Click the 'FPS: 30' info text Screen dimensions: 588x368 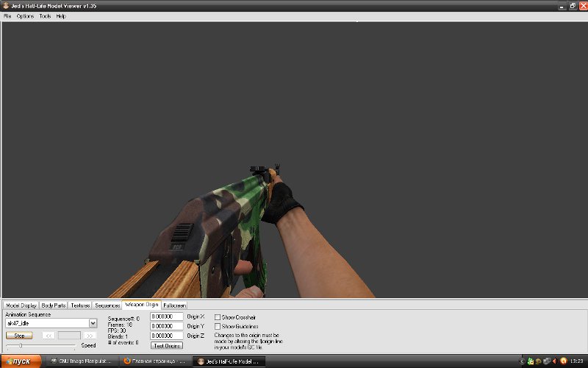click(117, 330)
